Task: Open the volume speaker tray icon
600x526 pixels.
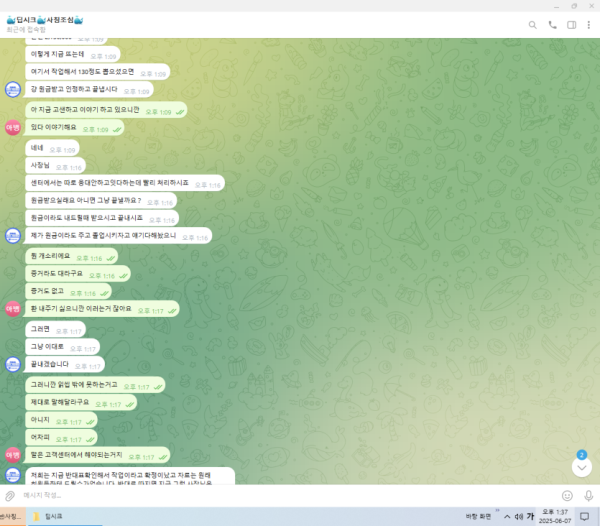Action: point(519,517)
